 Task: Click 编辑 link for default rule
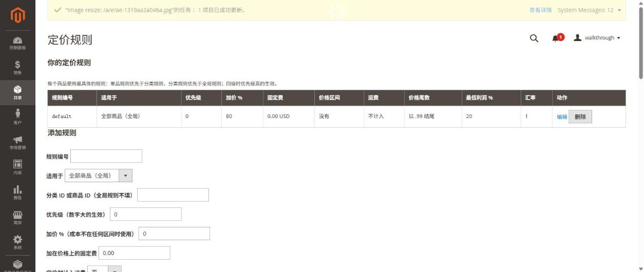(562, 117)
